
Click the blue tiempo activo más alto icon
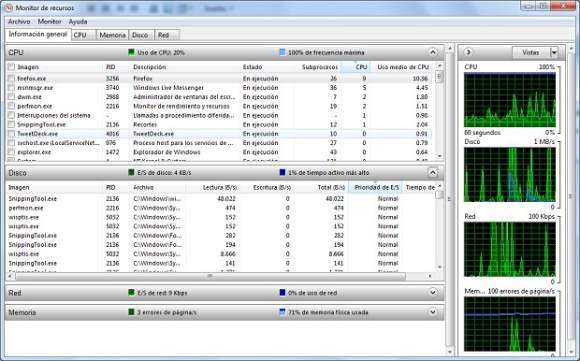pyautogui.click(x=282, y=172)
